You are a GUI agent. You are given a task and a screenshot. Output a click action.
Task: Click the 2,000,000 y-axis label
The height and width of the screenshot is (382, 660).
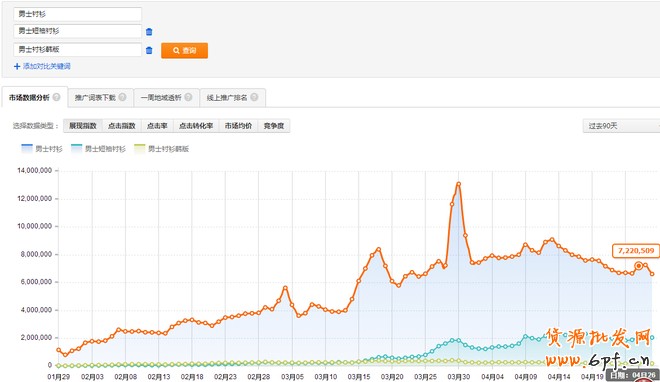36,337
